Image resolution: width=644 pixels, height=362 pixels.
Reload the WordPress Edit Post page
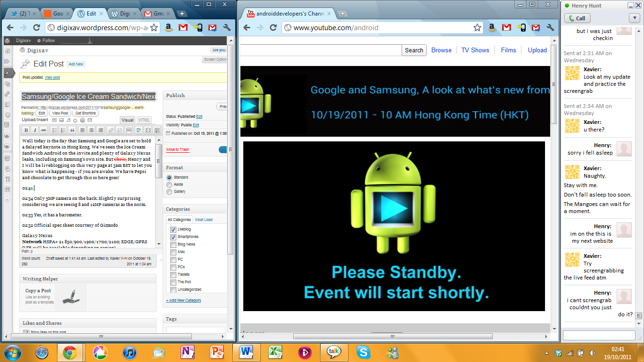pyautogui.click(x=36, y=28)
